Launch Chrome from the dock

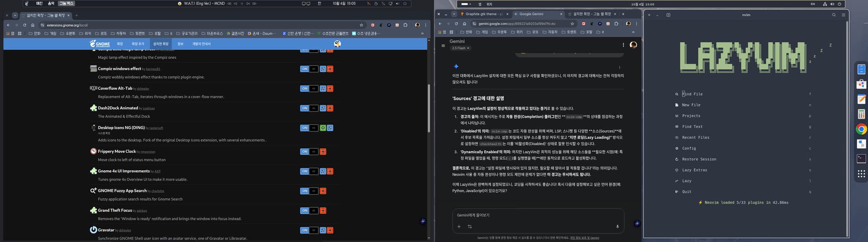[x=861, y=130]
